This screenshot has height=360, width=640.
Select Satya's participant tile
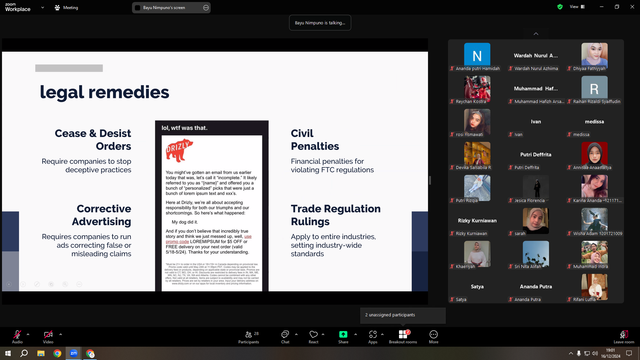pyautogui.click(x=477, y=288)
